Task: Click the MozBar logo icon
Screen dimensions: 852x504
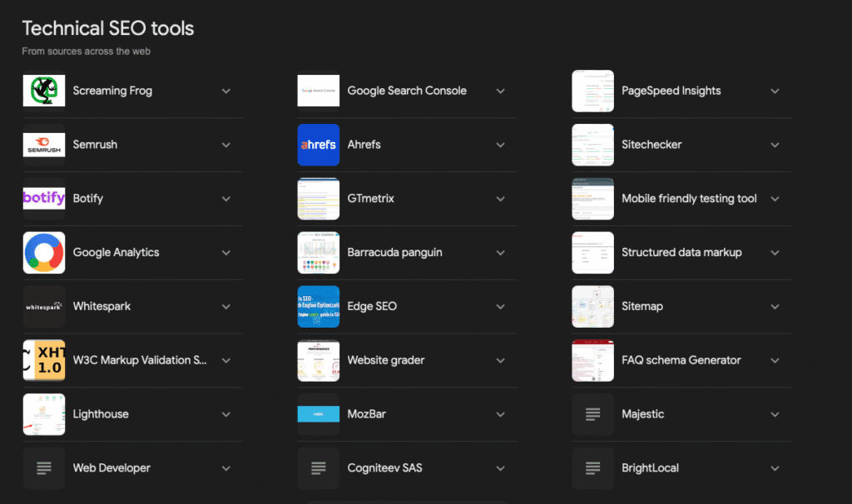Action: 319,414
